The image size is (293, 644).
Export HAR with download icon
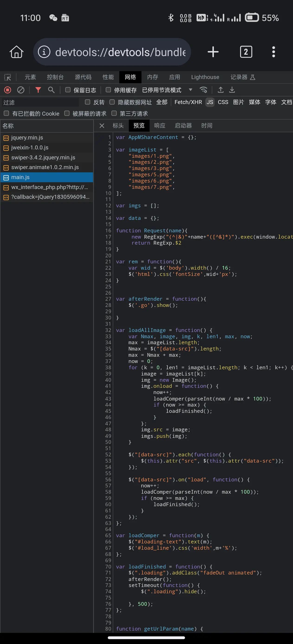tap(232, 90)
